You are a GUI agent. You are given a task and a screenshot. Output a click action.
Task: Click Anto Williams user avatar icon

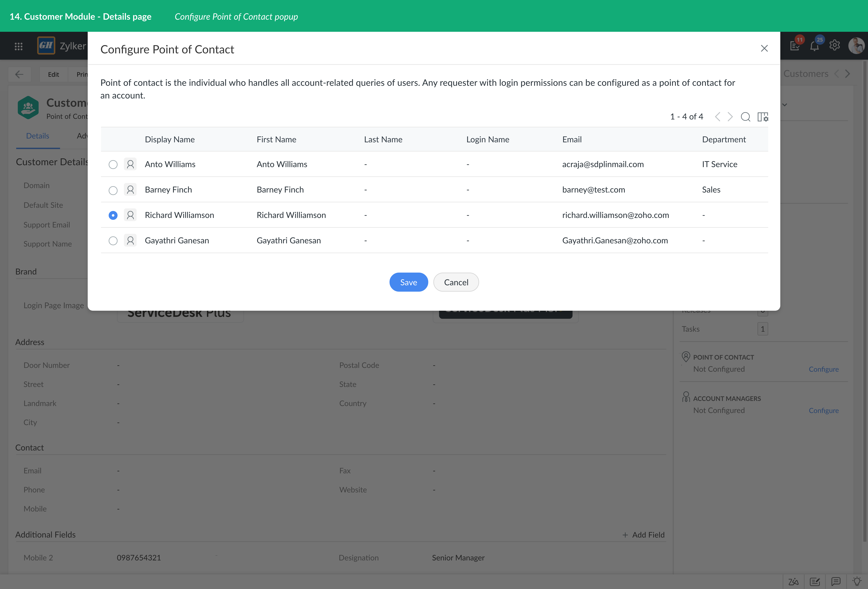(130, 164)
